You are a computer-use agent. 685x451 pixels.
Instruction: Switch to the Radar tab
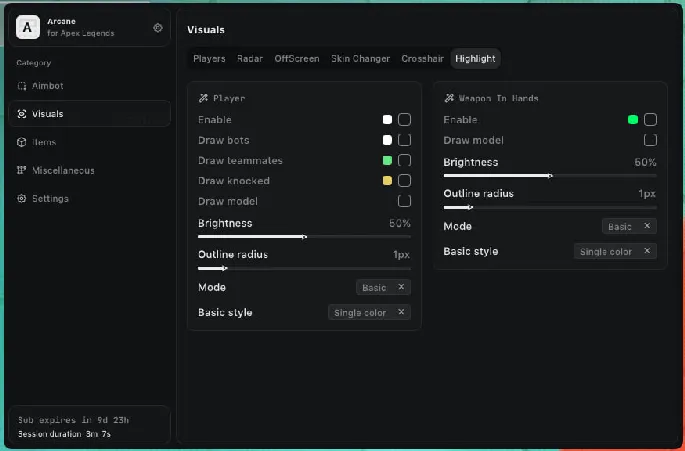coord(250,59)
